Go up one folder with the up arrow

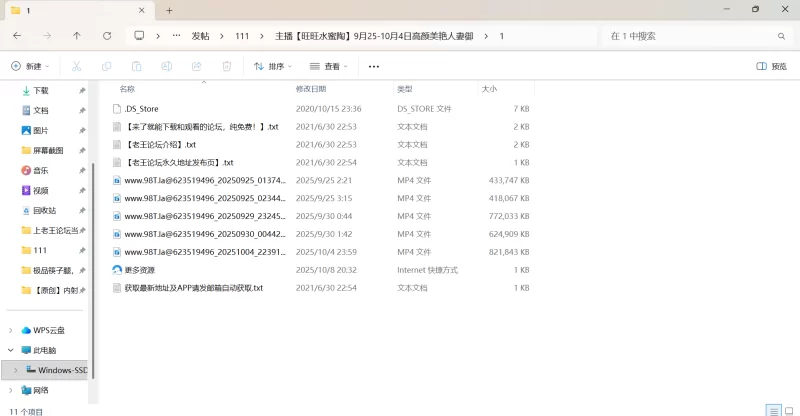(x=77, y=36)
